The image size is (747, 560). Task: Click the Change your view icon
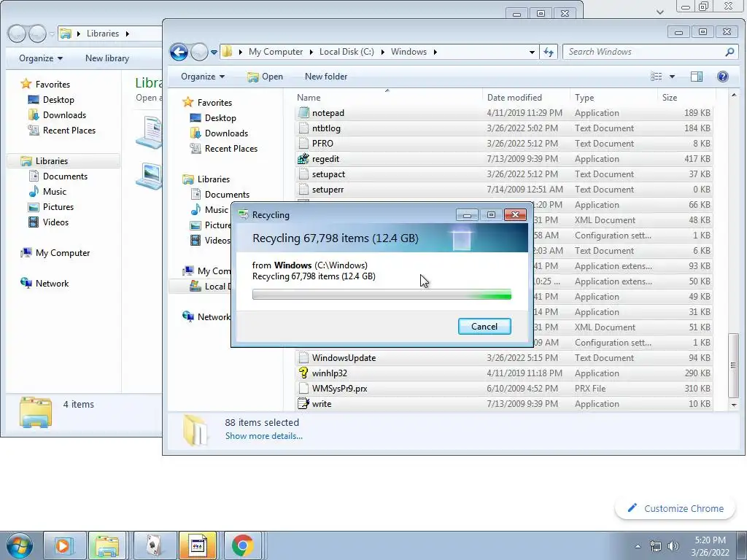657,77
